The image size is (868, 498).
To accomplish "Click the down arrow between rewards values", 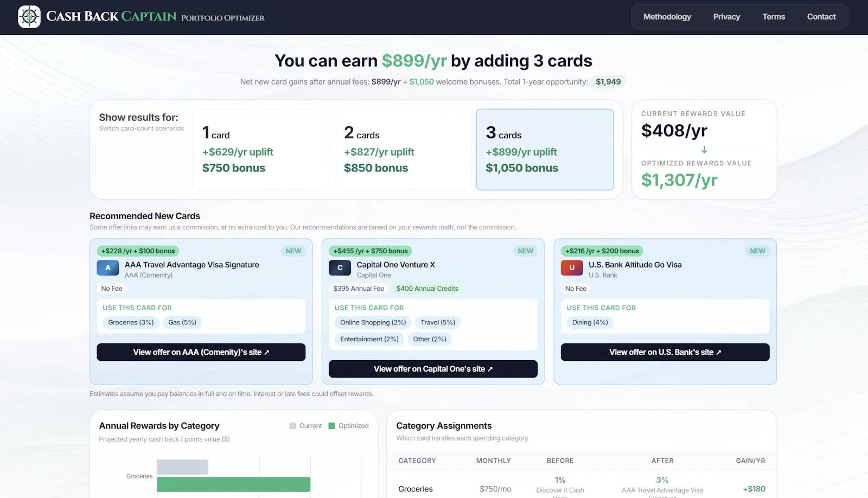I will coord(704,150).
